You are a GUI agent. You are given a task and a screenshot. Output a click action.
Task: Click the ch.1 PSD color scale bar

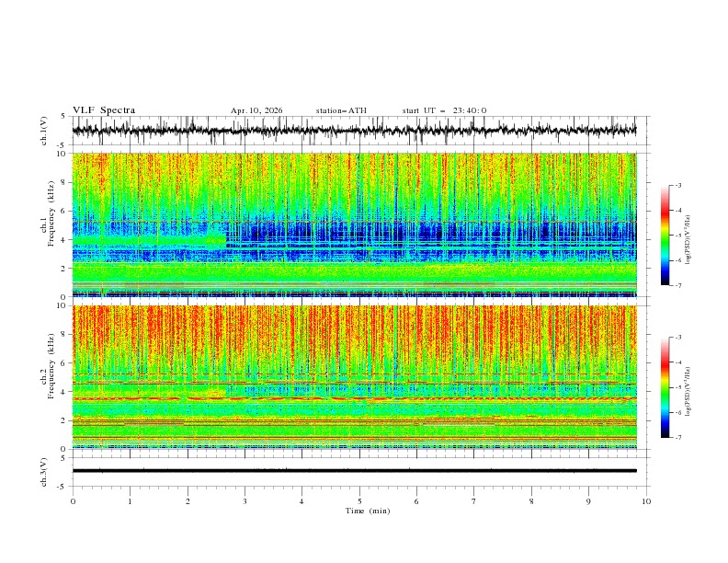tap(665, 236)
